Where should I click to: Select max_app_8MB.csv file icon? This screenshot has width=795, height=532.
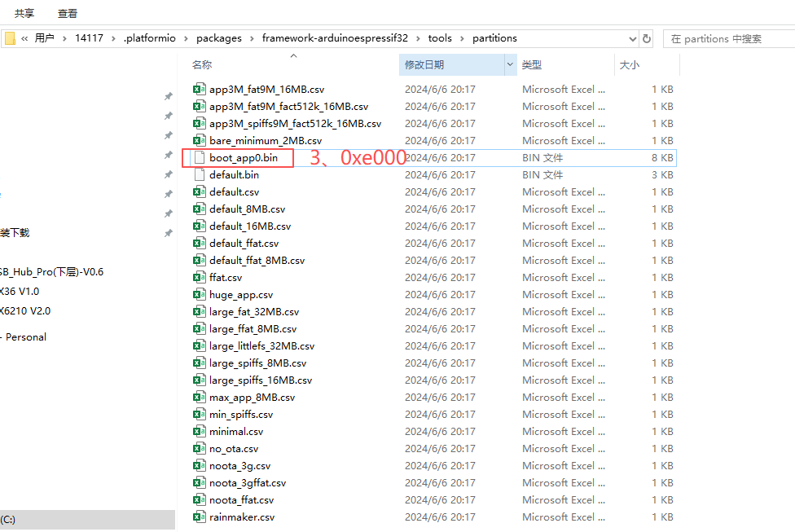(200, 398)
